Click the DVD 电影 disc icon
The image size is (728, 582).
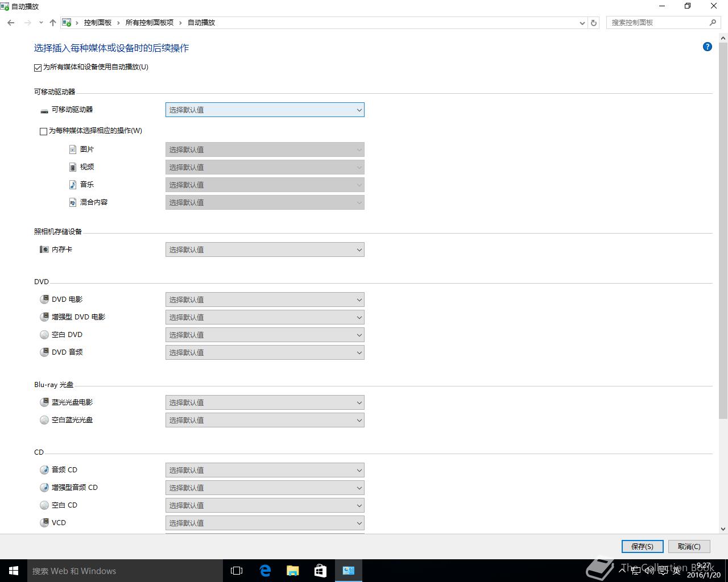44,300
